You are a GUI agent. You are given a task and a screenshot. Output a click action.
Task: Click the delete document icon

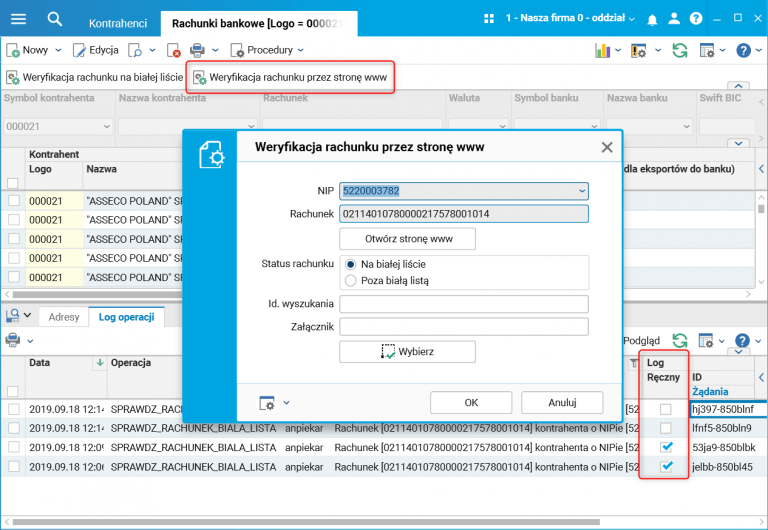173,50
